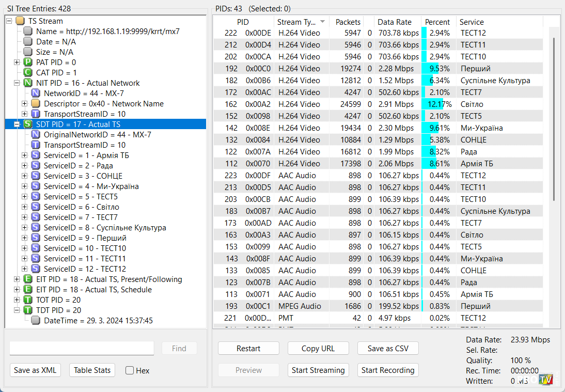Click the TS Stream root folder icon

tap(20, 21)
